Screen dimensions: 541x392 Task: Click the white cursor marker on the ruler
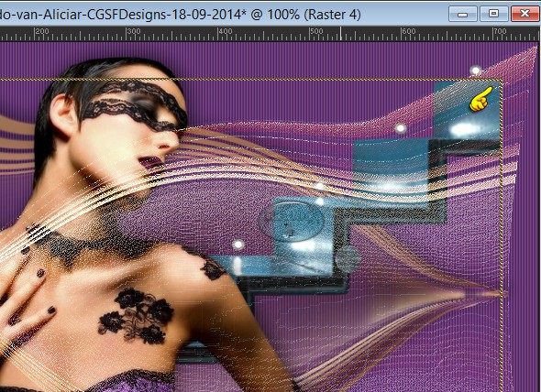point(341,34)
